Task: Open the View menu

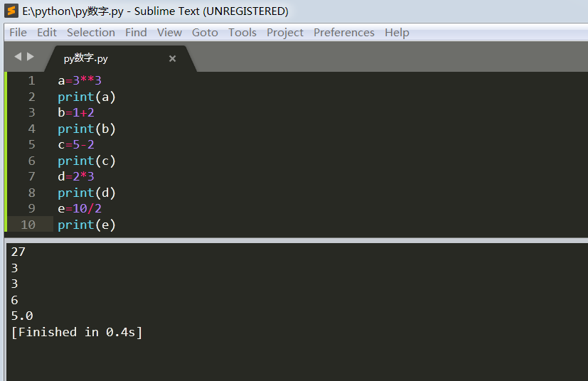Action: click(x=169, y=33)
